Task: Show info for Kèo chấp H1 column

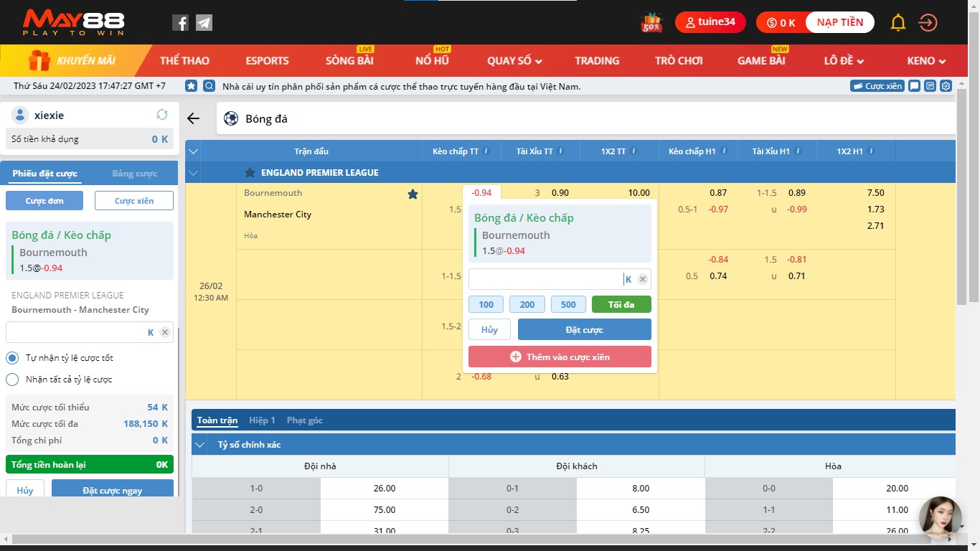Action: [x=724, y=151]
